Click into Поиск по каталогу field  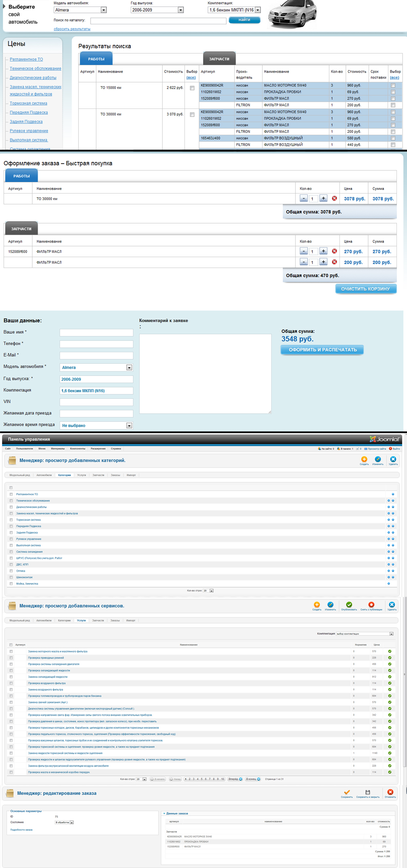158,21
